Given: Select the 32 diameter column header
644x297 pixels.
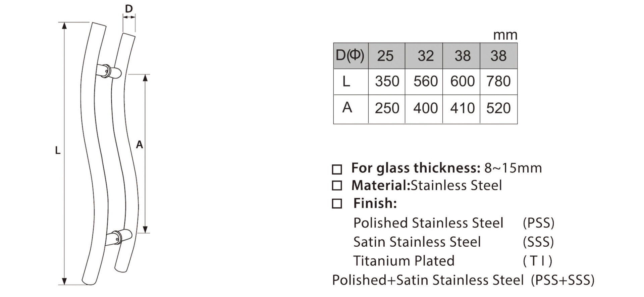Looking at the screenshot, I should (424, 56).
